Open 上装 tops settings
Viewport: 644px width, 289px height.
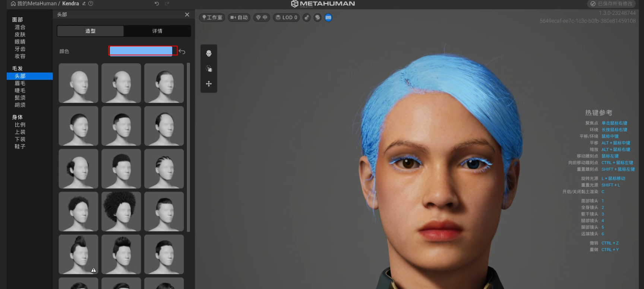coord(20,132)
